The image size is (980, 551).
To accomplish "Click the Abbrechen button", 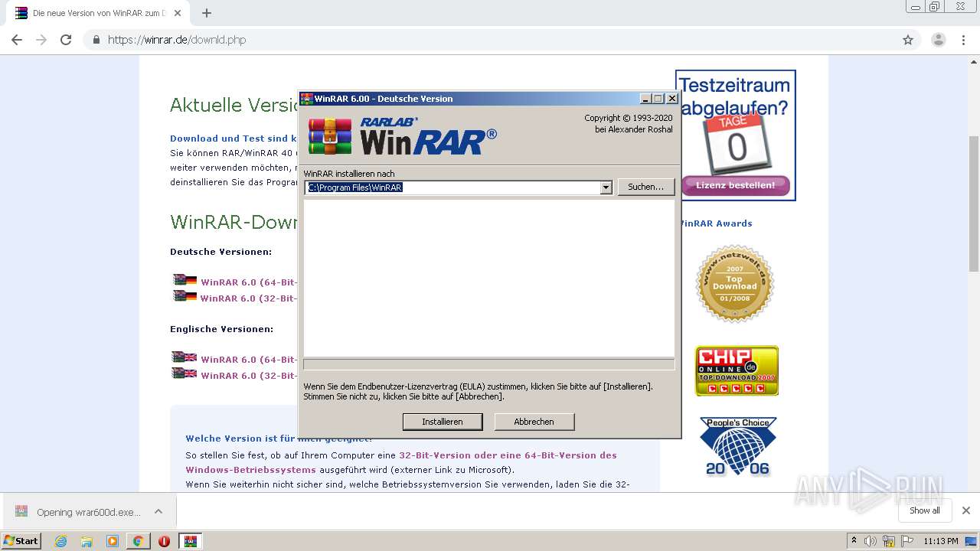I will coord(534,422).
